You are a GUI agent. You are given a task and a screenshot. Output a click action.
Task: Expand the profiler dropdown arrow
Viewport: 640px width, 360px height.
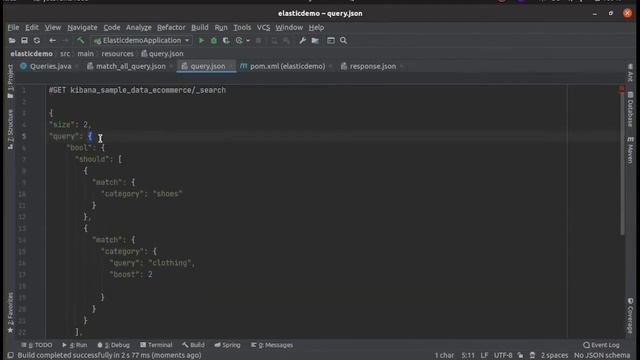[x=248, y=41]
